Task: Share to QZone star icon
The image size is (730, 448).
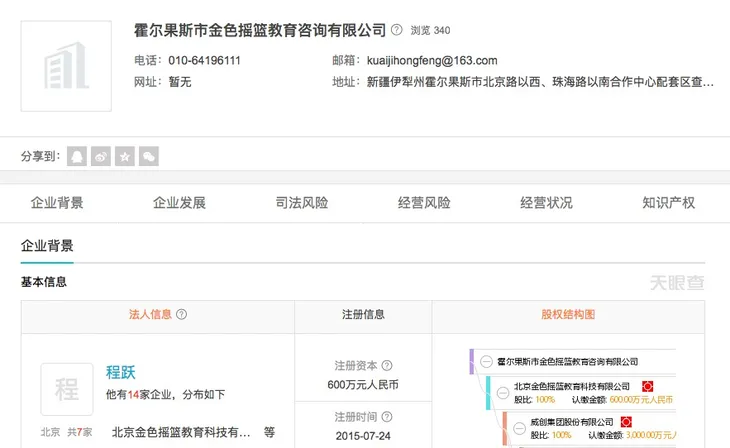Action: click(125, 156)
